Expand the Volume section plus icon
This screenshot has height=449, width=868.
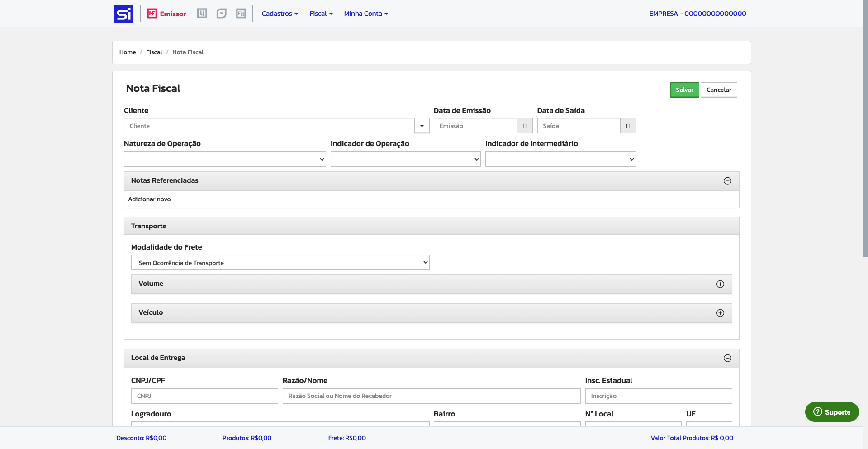(x=720, y=284)
